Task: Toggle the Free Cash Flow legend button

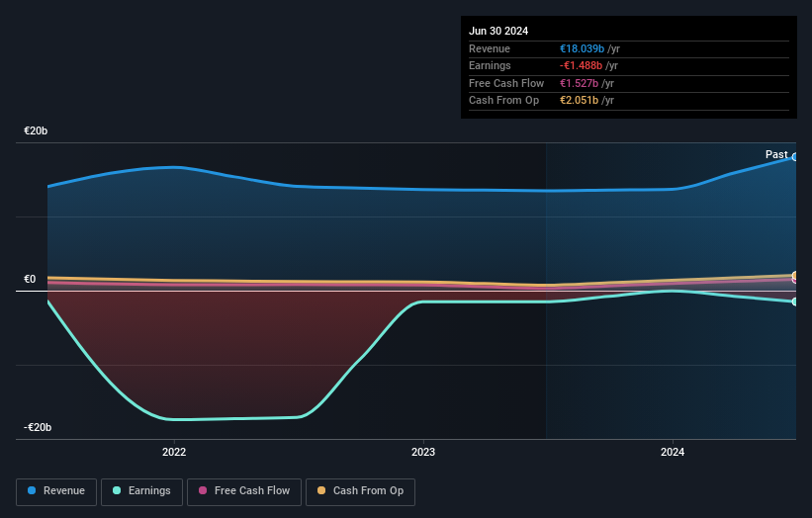Action: [x=244, y=491]
